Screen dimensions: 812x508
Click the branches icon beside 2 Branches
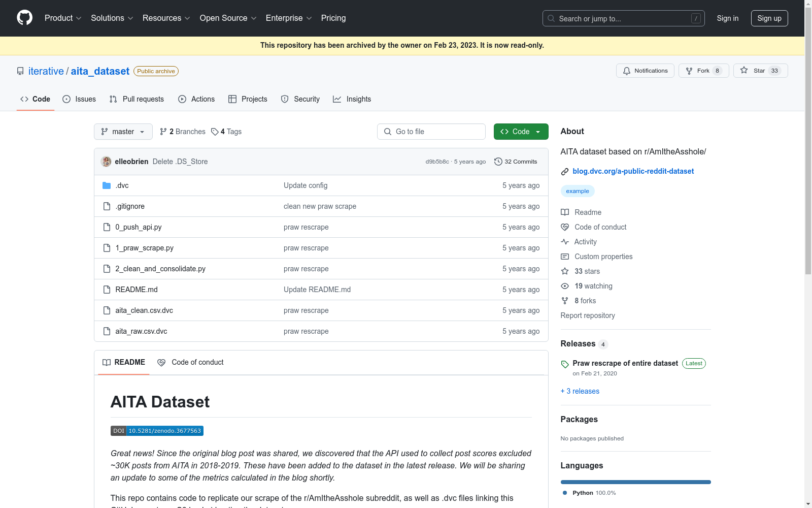point(163,132)
